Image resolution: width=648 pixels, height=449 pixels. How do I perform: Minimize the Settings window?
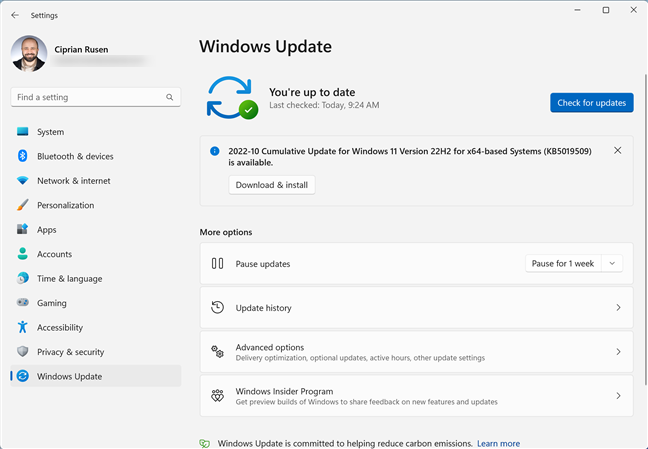tap(577, 10)
